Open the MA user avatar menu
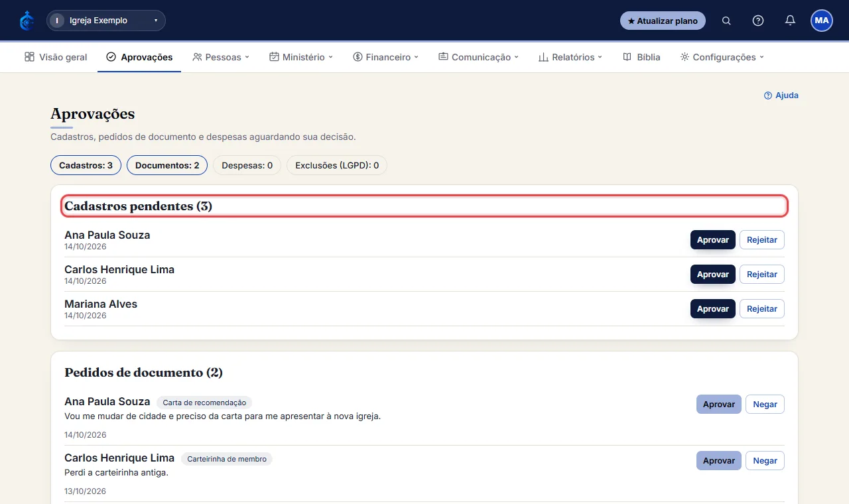This screenshot has width=849, height=504. tap(822, 21)
